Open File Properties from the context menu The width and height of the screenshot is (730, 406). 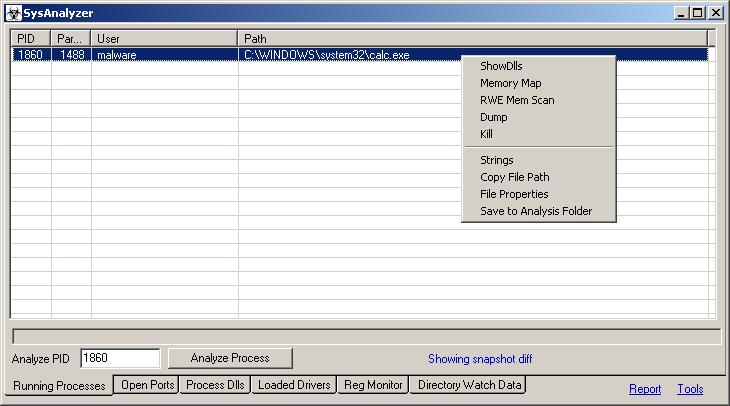[x=514, y=194]
